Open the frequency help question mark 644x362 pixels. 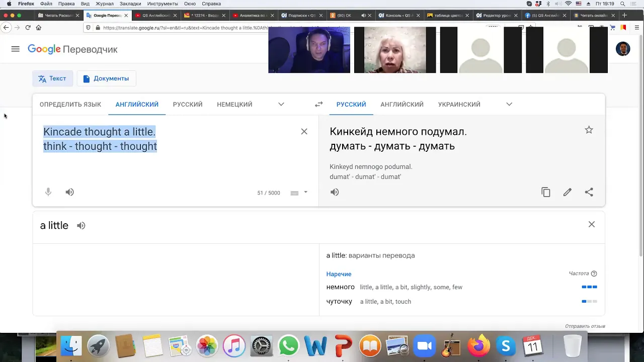coord(594,274)
